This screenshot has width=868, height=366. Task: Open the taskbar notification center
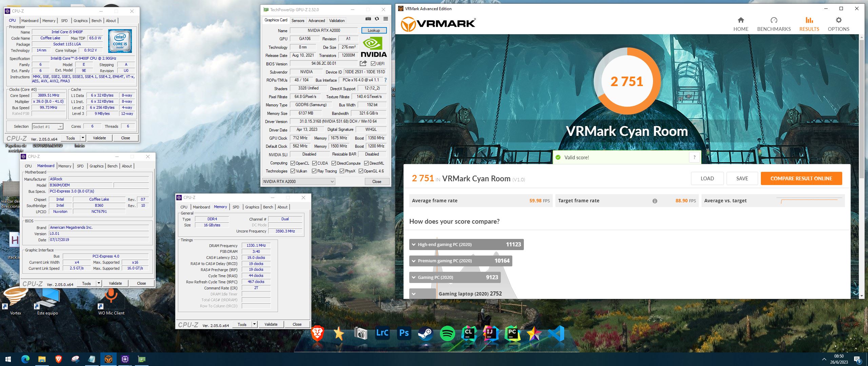click(857, 359)
